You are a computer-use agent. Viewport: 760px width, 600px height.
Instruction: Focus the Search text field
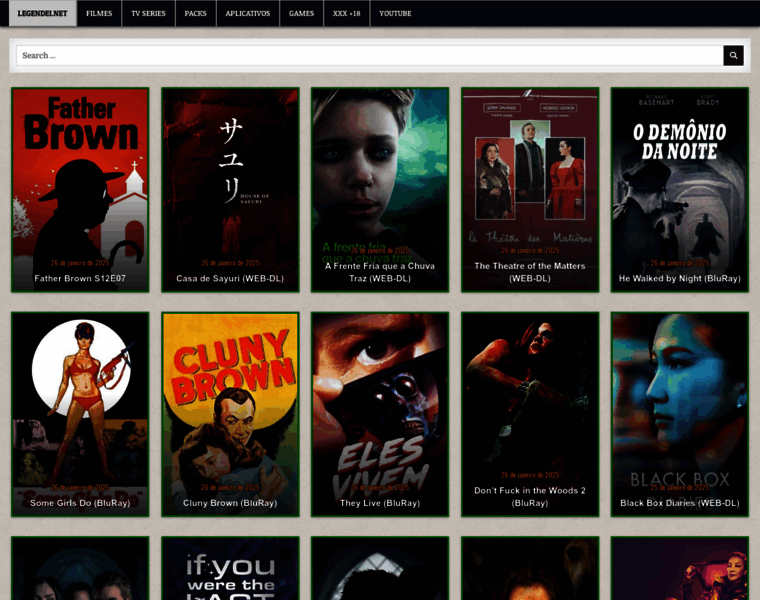click(x=370, y=56)
